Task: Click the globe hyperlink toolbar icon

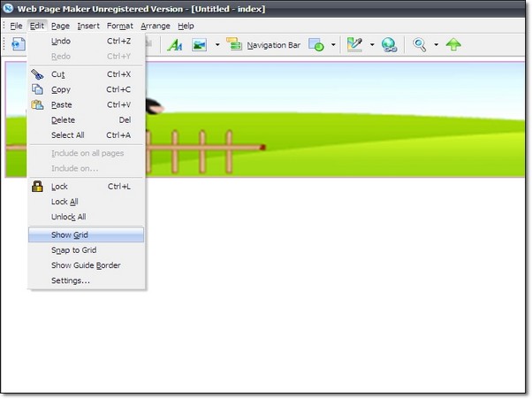Action: point(389,45)
